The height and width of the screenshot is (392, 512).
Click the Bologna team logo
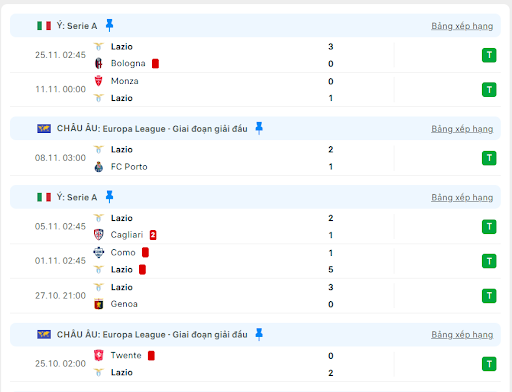click(x=99, y=63)
